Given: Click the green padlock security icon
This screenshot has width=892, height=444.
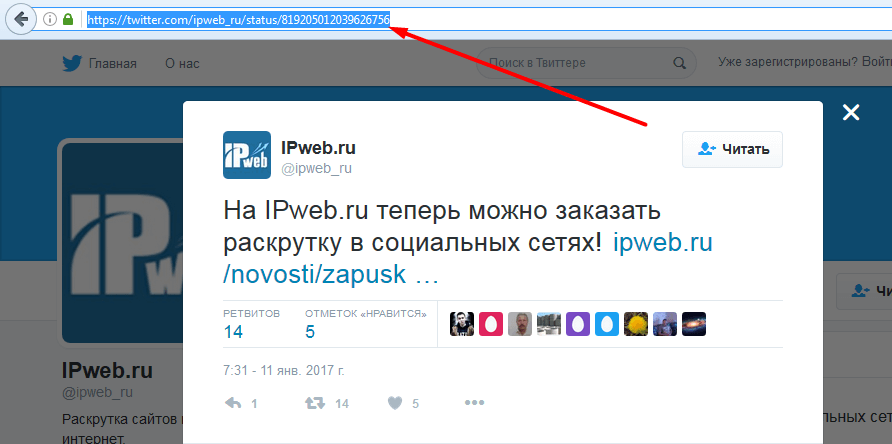Looking at the screenshot, I should point(68,20).
